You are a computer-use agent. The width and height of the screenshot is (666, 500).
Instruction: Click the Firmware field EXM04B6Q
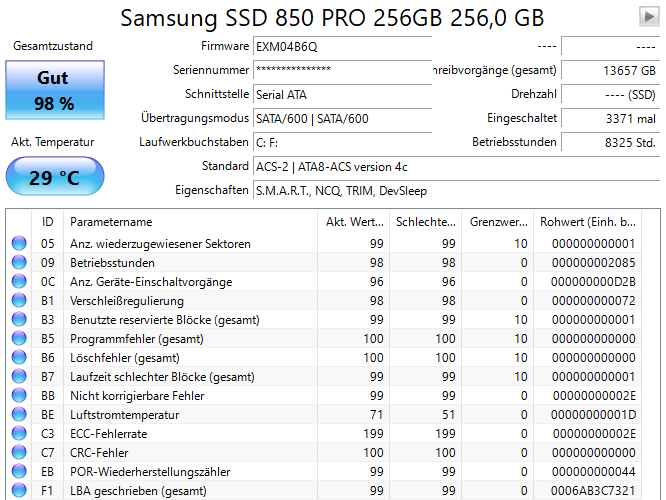tap(342, 46)
